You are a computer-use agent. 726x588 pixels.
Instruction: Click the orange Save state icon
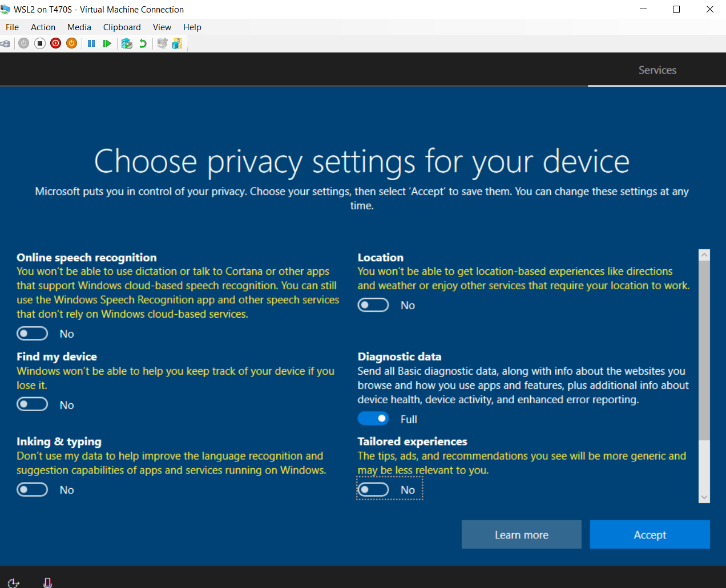[72, 43]
